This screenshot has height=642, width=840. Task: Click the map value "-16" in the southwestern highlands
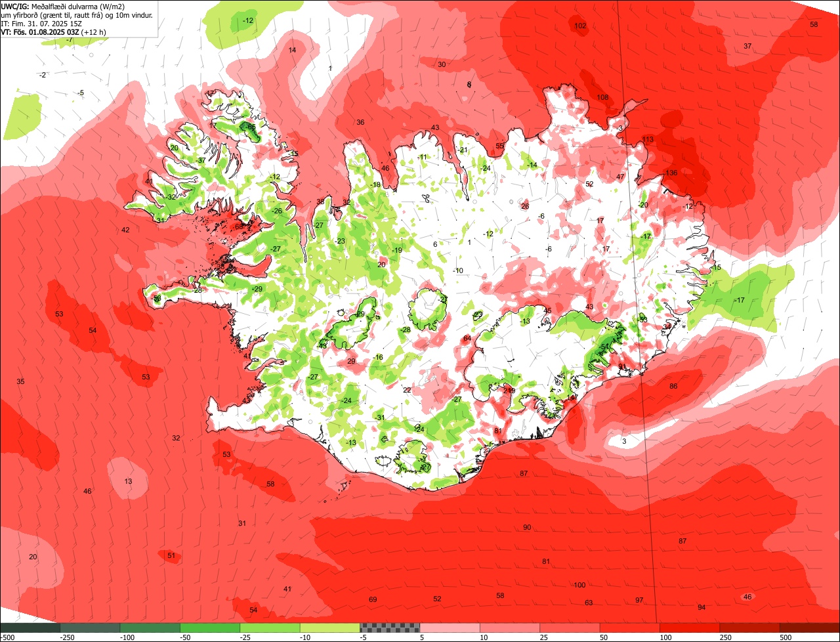[x=377, y=356]
